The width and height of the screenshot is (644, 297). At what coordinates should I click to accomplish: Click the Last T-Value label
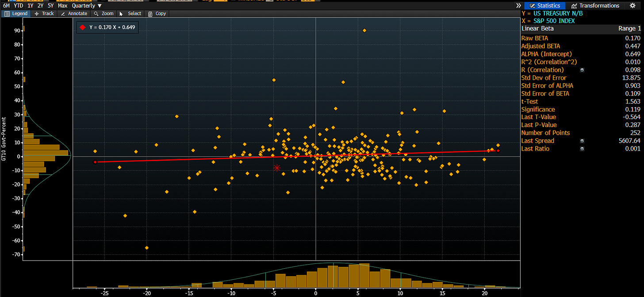point(539,117)
